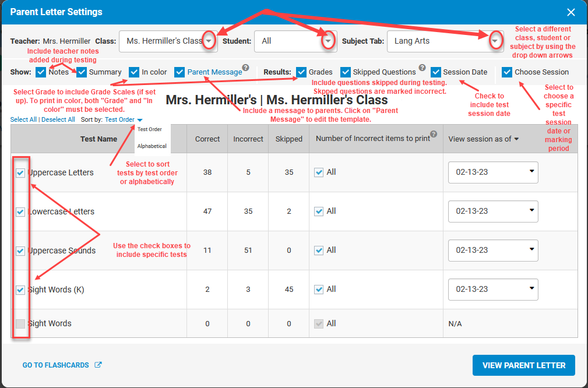
Task: Close the Parent Letter Settings dialog
Action: coord(571,12)
